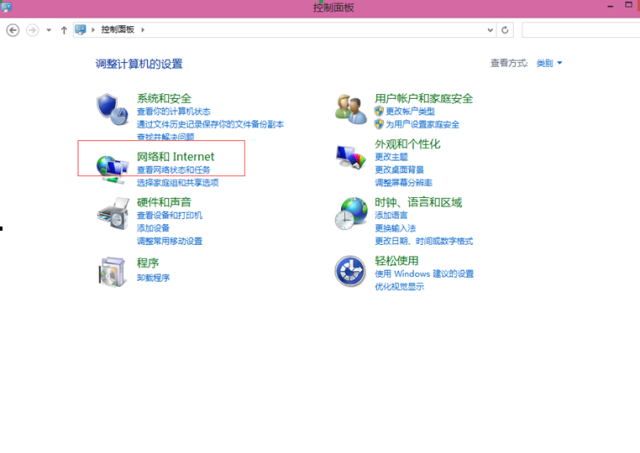This screenshot has height=453, width=640.
Task: Go up one folder level
Action: coord(64,30)
